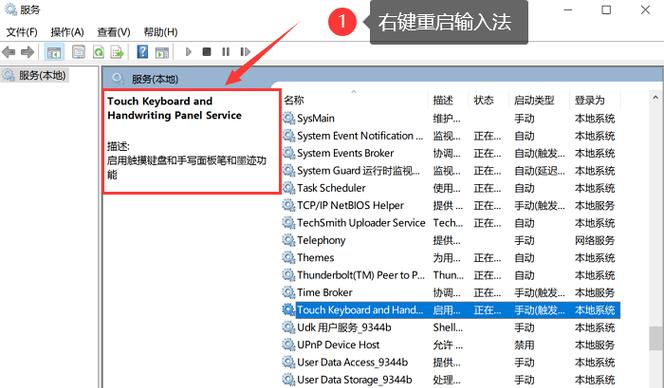Select the Time Broker service name
The image size is (664, 388).
[x=325, y=292]
